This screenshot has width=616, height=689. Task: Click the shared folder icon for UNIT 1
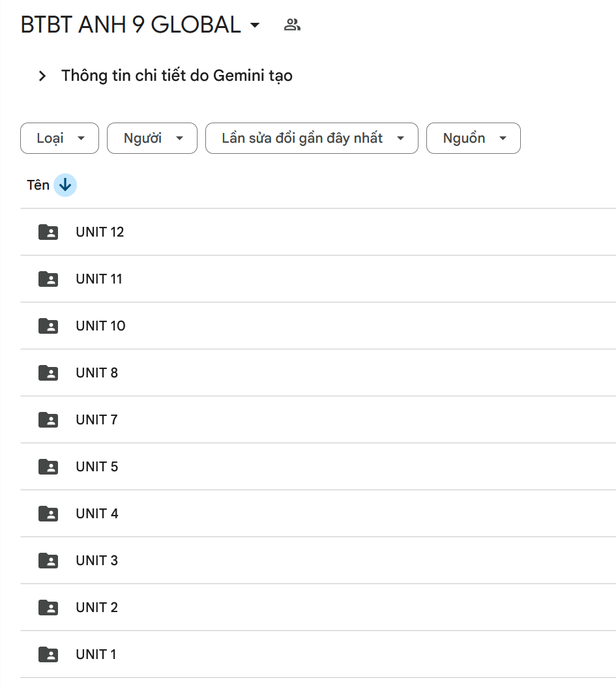point(48,654)
